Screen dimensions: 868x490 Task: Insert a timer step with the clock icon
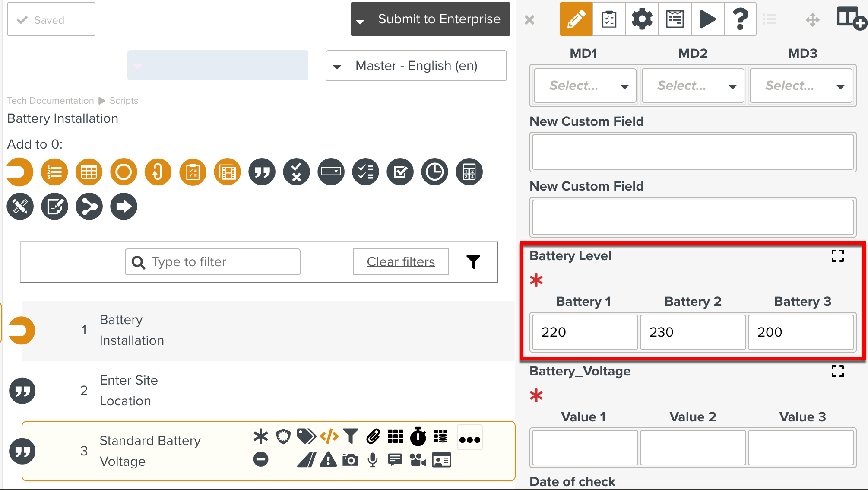click(x=434, y=172)
